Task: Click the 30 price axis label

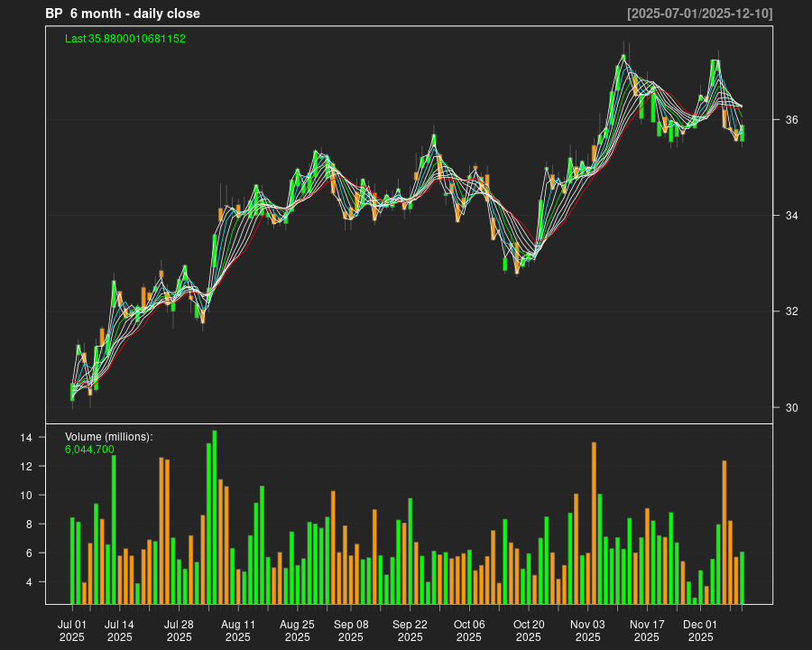Action: pos(791,407)
